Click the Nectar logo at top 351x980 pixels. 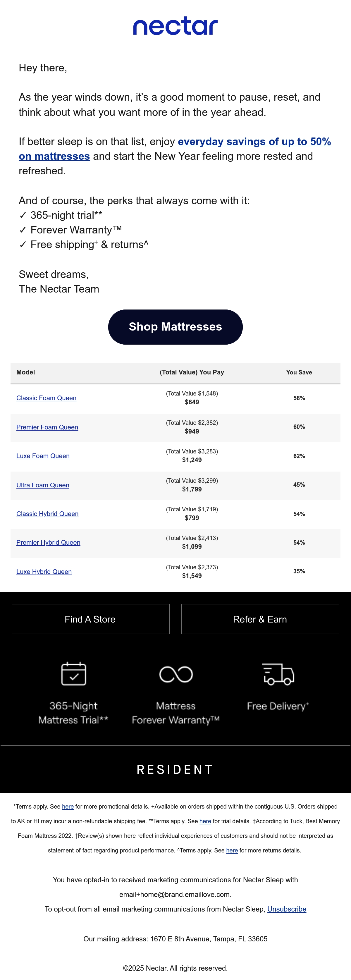(175, 26)
